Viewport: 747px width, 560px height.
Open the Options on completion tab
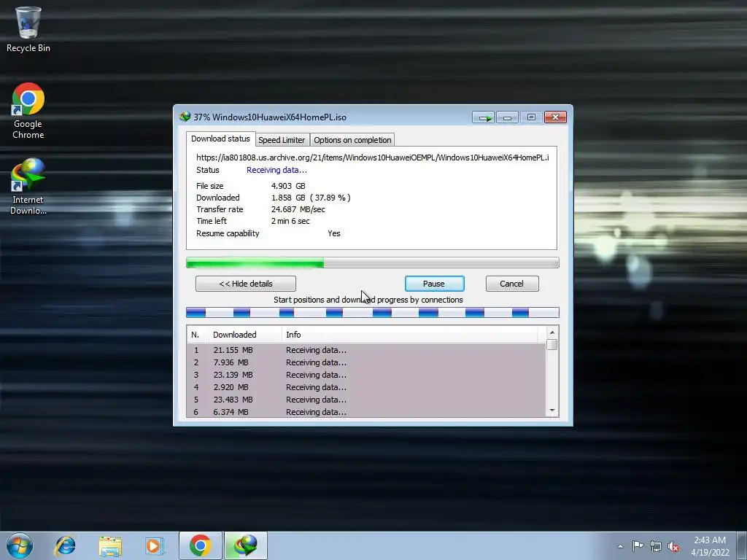pyautogui.click(x=352, y=140)
